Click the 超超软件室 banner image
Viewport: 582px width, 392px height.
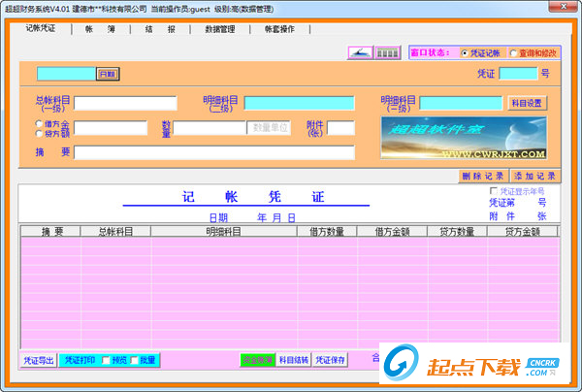coord(464,138)
